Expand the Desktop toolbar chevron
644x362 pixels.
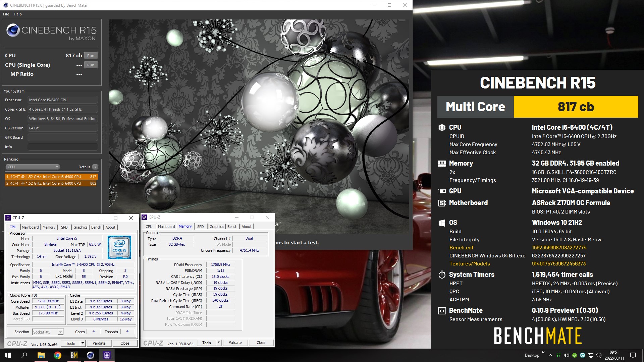pos(543,352)
